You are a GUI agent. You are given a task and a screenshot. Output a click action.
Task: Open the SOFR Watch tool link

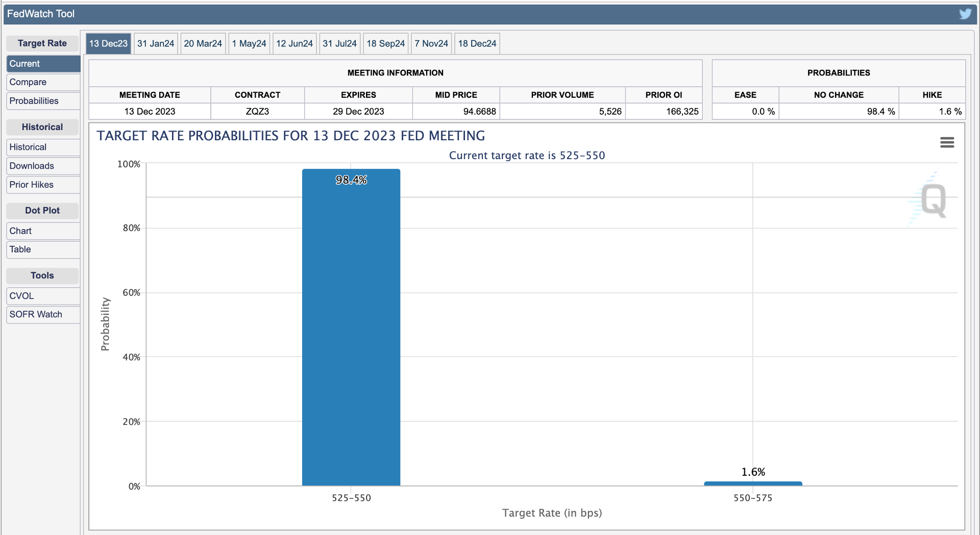(x=43, y=315)
